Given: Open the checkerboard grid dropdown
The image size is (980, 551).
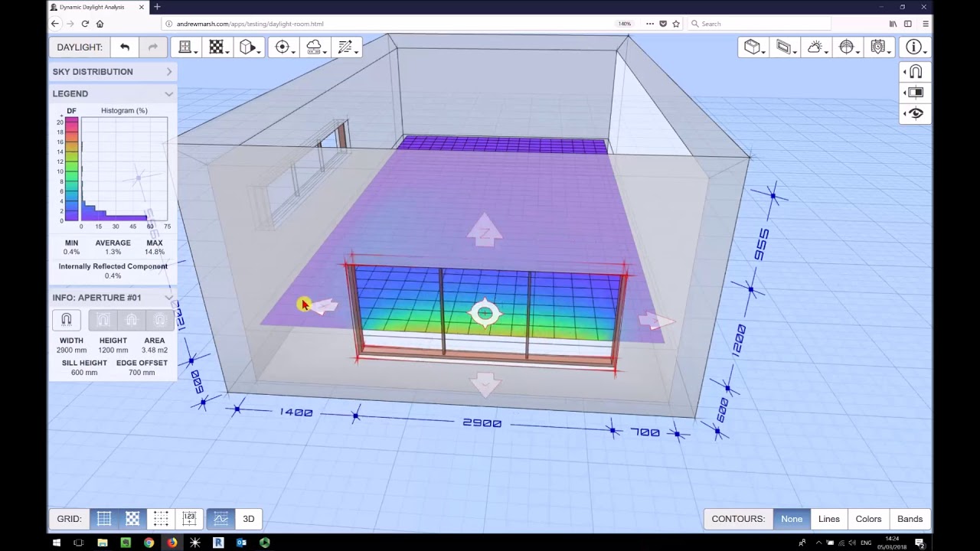Looking at the screenshot, I should pos(217,47).
